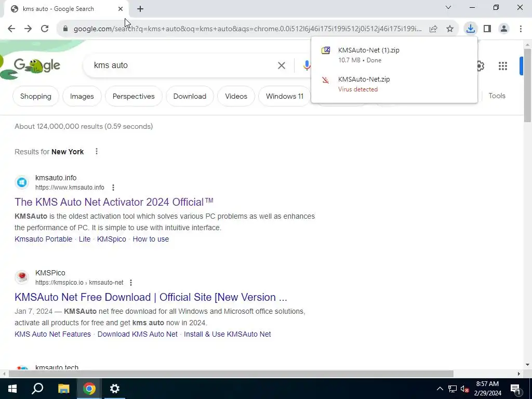The image size is (532, 399).
Task: Open the Chrome three-dot menu
Action: (x=521, y=29)
